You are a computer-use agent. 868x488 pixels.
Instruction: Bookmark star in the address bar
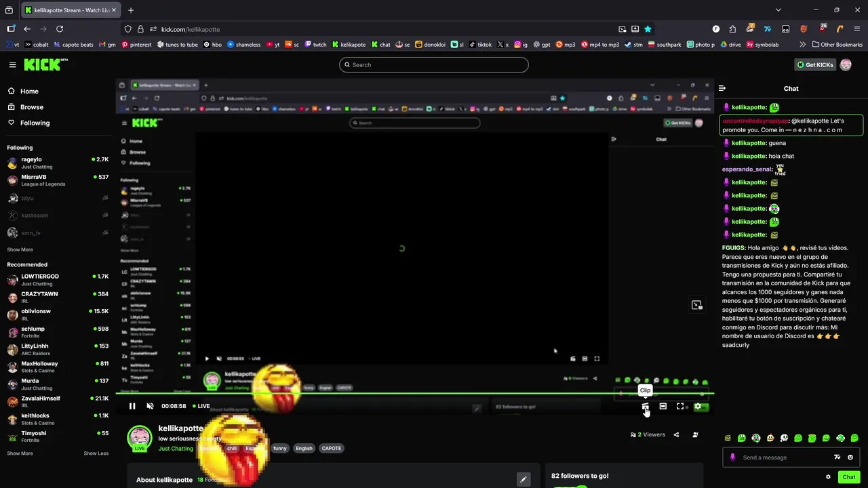point(648,29)
